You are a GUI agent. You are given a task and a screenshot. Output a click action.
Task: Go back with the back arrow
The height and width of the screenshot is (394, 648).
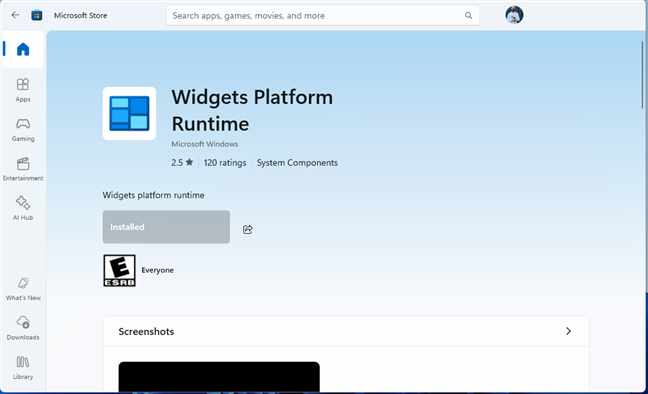point(15,15)
